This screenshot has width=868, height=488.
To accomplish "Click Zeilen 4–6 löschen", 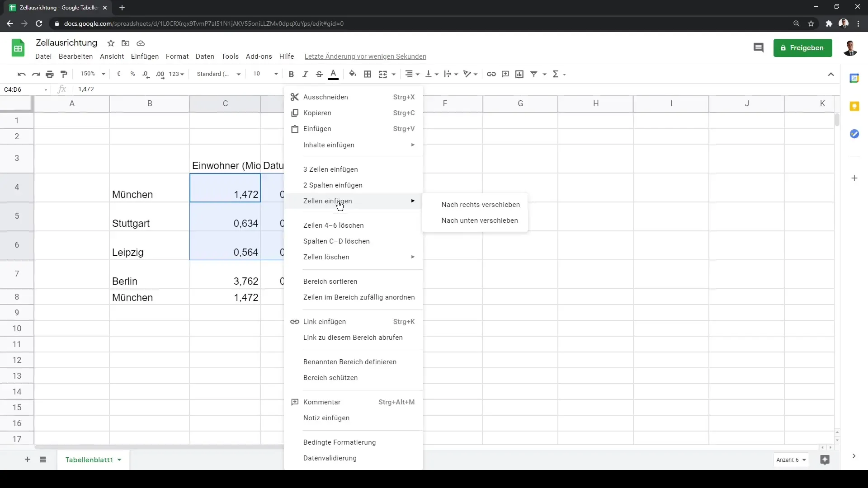I will (x=354, y=225).
